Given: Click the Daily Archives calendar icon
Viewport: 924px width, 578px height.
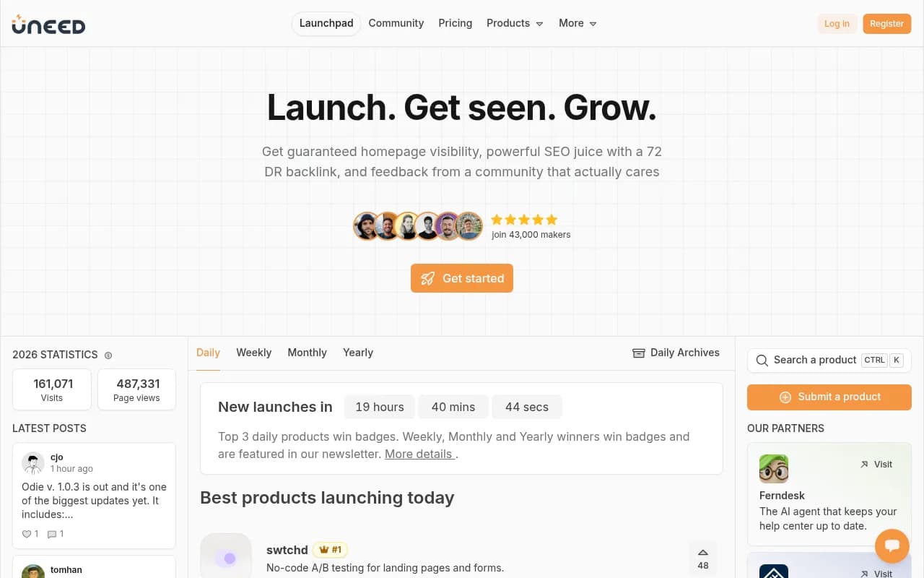Looking at the screenshot, I should pos(638,353).
